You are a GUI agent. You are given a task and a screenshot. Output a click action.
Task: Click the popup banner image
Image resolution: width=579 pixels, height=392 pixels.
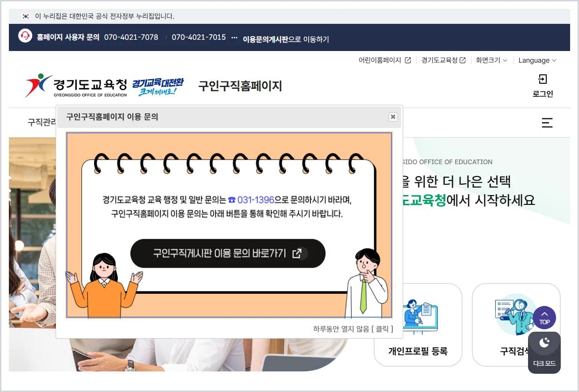229,225
